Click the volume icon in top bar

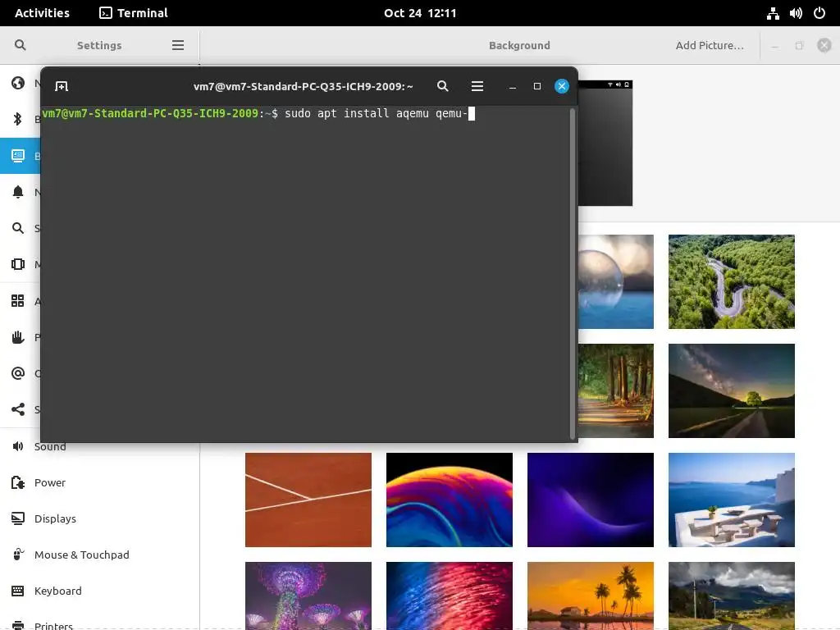[796, 13]
